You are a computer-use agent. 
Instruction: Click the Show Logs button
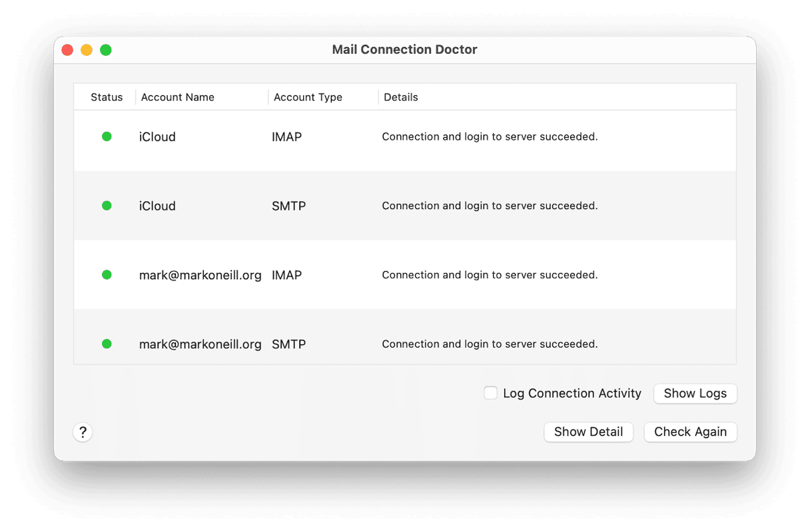[x=695, y=394]
